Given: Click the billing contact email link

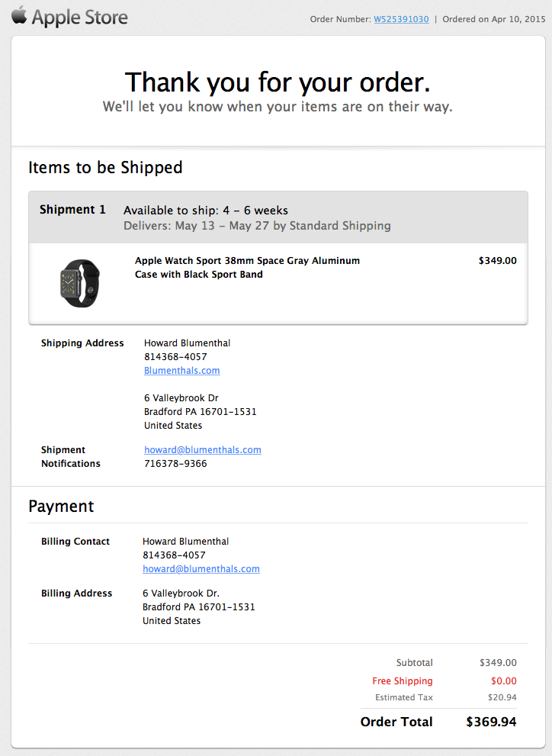Looking at the screenshot, I should click(201, 569).
